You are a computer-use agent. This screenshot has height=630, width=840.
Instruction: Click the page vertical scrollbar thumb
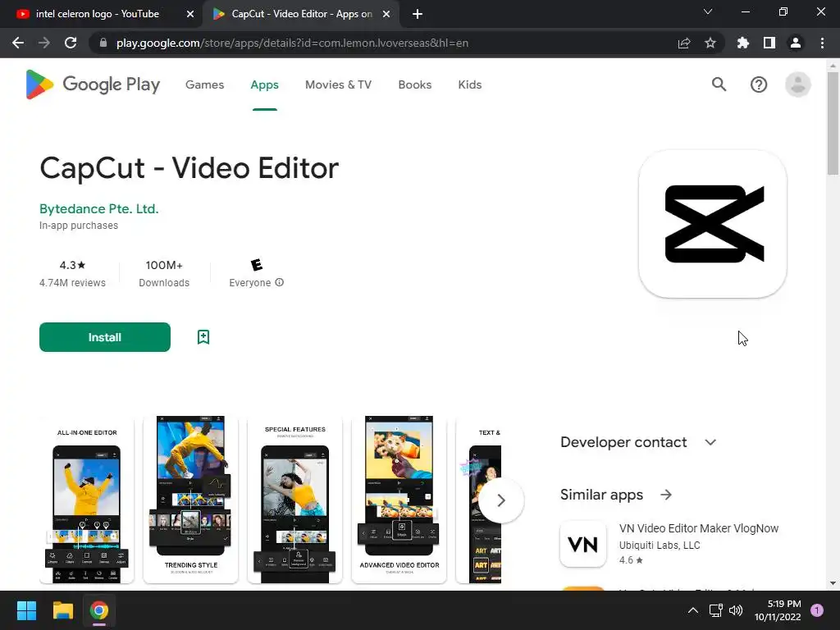click(x=833, y=123)
